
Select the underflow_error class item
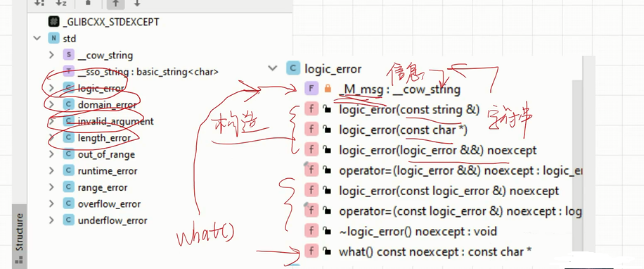coord(112,220)
